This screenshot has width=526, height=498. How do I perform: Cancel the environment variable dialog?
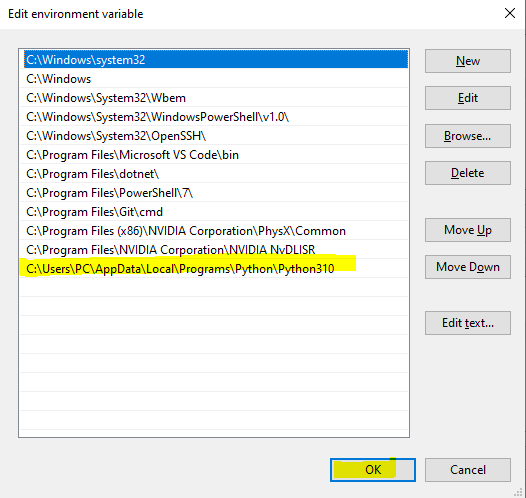(x=468, y=470)
